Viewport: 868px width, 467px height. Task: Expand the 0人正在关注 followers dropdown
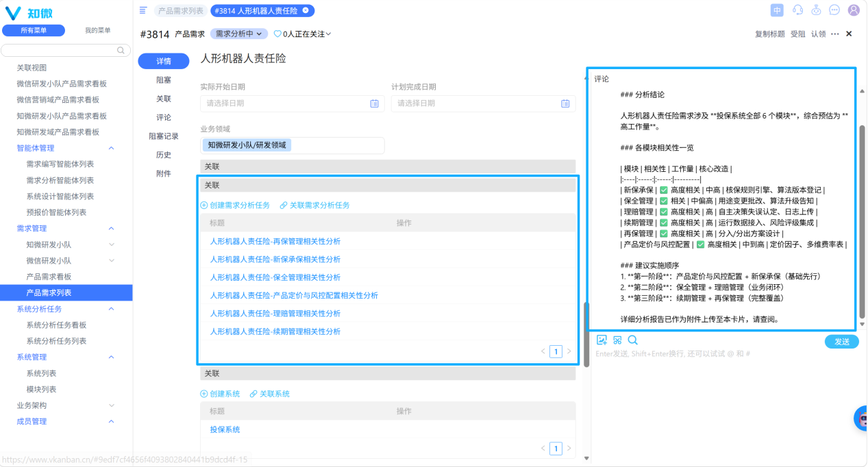point(306,34)
